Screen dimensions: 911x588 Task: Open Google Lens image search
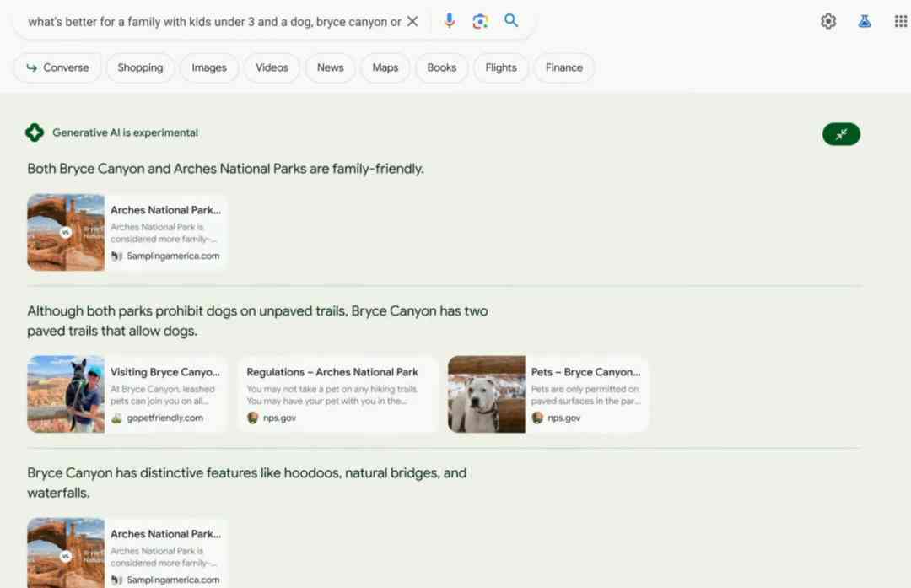click(x=480, y=21)
